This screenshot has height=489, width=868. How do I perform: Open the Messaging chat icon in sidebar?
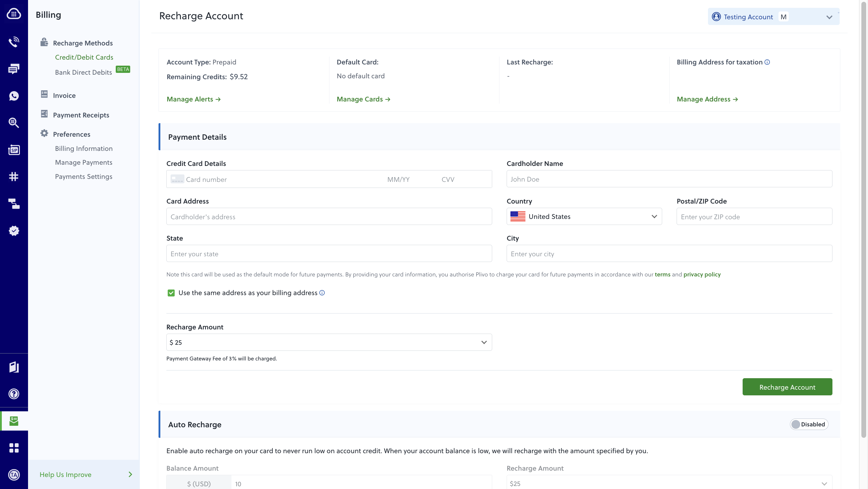tap(14, 69)
